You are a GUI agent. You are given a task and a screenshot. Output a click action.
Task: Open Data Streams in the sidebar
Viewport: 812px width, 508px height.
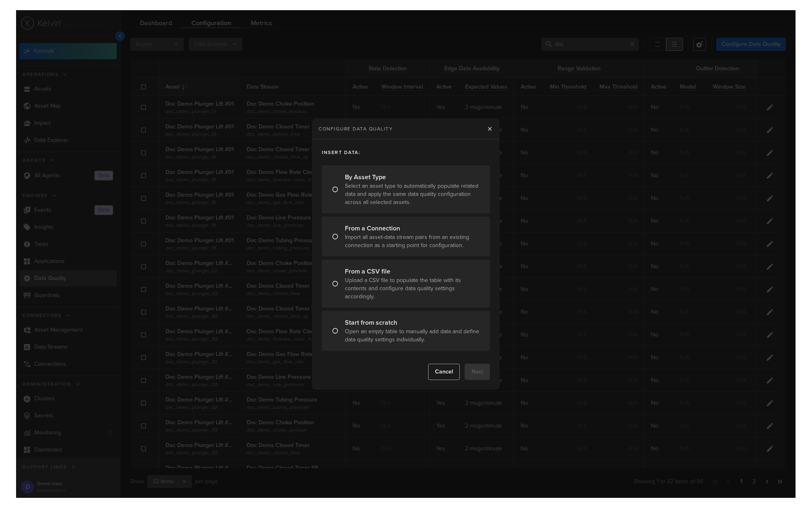tap(68, 347)
